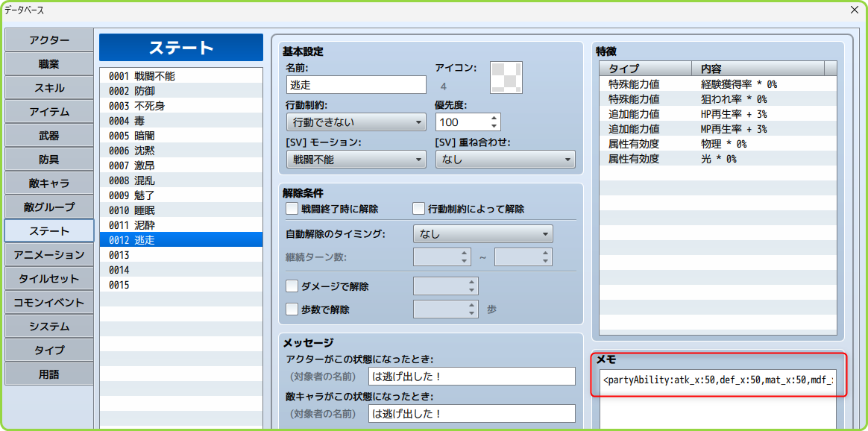
Task: Select trait 経験獲得率 * 0%
Action: [x=718, y=84]
